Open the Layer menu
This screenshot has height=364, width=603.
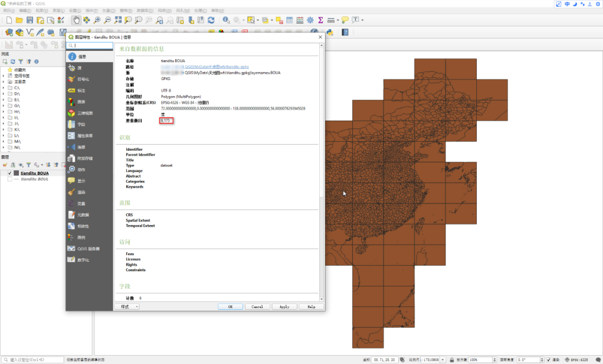tap(58, 11)
